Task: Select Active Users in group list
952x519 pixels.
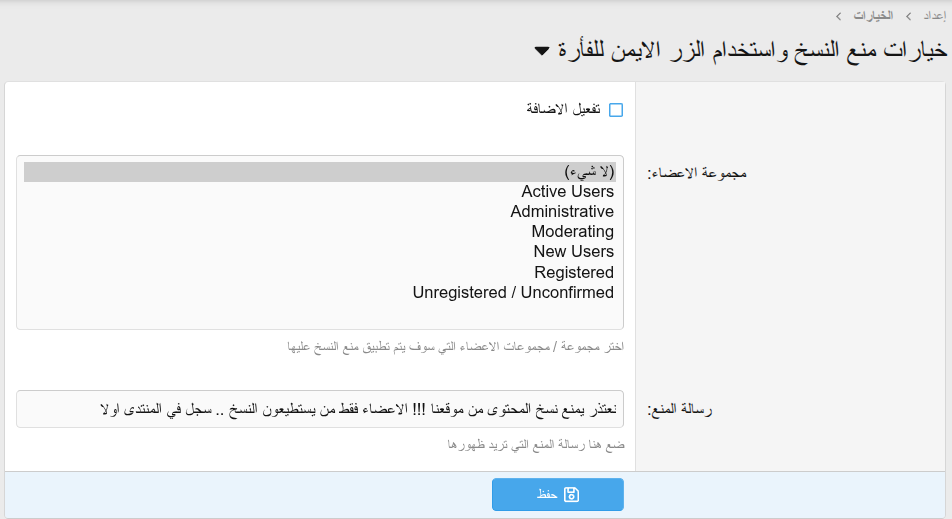Action: tap(567, 191)
